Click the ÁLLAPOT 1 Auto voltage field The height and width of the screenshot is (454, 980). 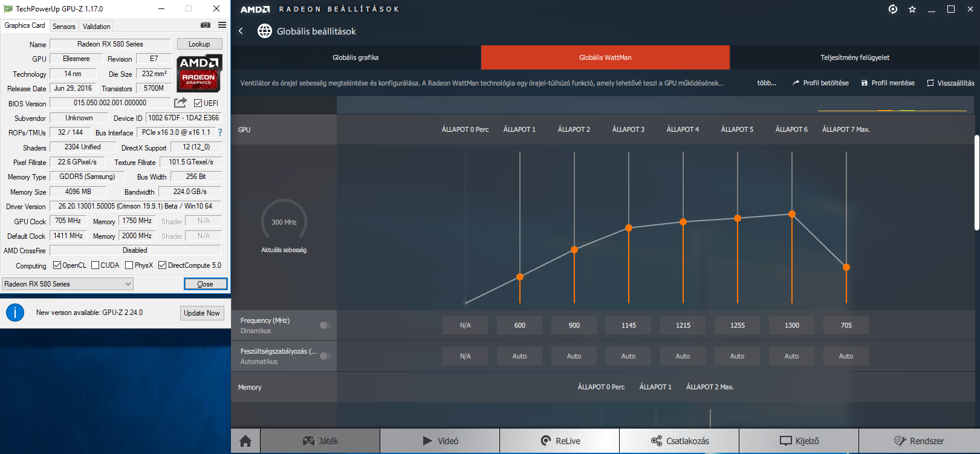point(520,356)
